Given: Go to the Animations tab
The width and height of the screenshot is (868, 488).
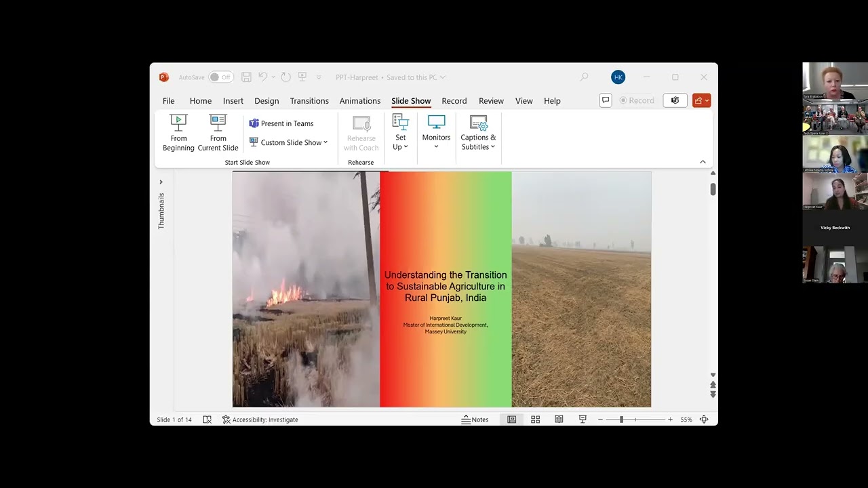Looking at the screenshot, I should [360, 101].
